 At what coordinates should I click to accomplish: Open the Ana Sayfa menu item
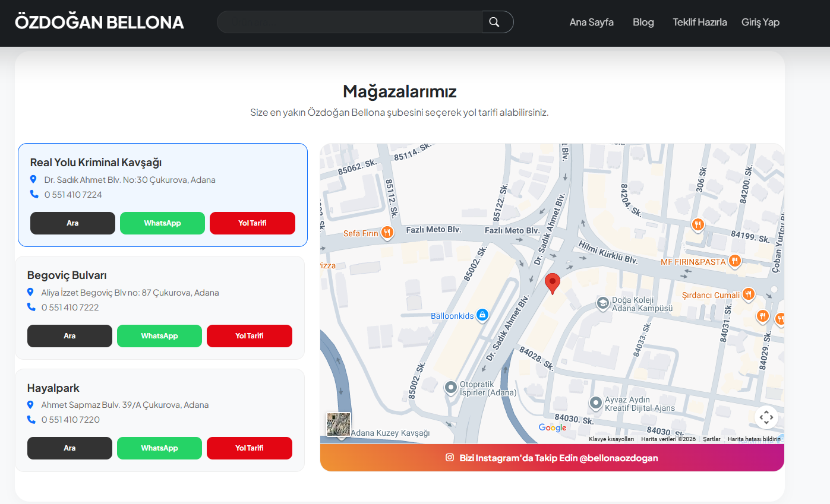591,23
